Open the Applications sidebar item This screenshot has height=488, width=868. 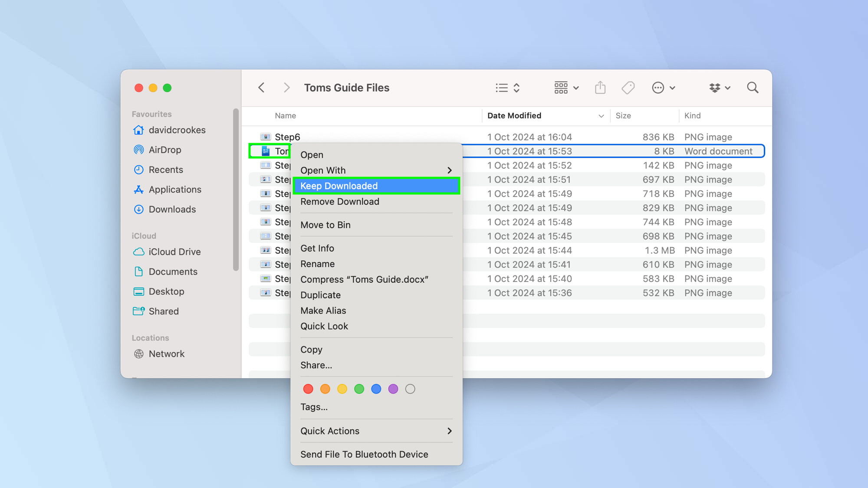[x=174, y=189]
